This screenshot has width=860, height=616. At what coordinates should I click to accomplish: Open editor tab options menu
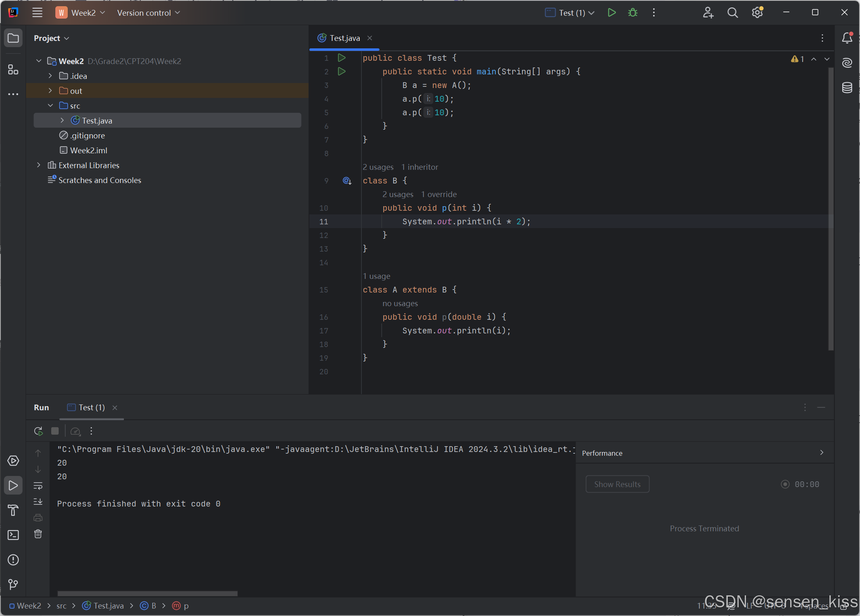pos(822,38)
